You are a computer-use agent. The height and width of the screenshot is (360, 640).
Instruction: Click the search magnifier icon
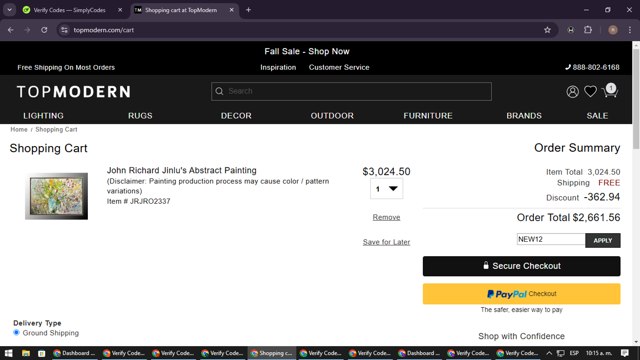pos(219,91)
